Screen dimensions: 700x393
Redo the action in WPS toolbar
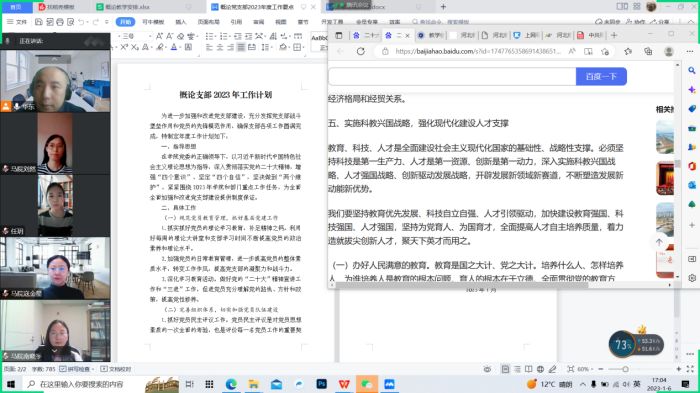[96, 22]
